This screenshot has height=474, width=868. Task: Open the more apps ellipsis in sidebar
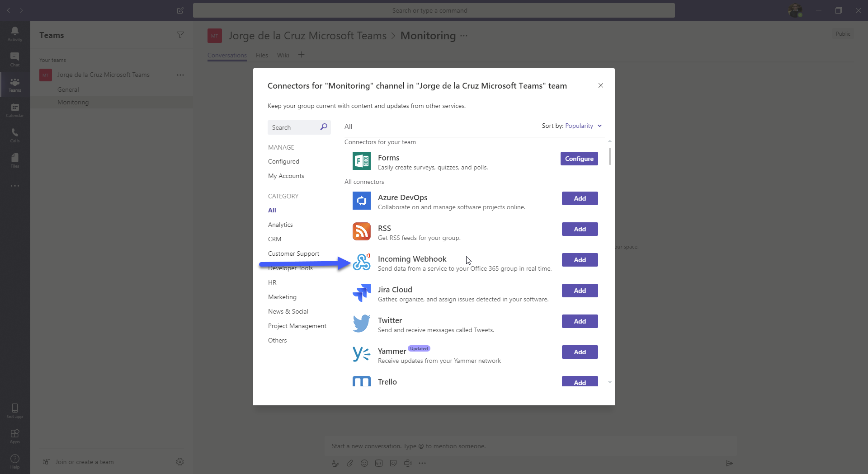[x=15, y=186]
